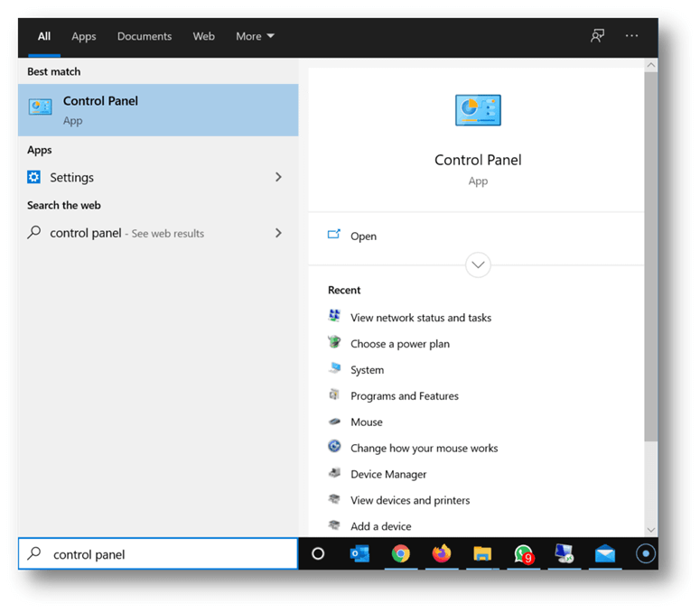Open 'control panel - See web results'

point(158,233)
